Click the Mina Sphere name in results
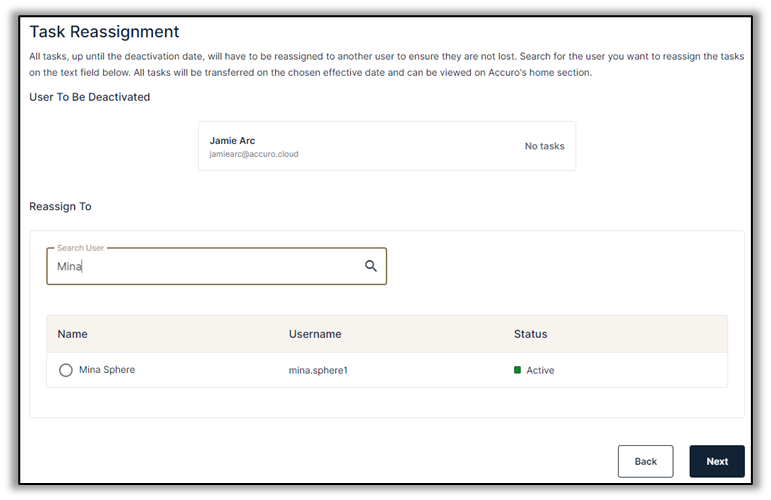Viewport: 771px width, 500px height. 107,370
